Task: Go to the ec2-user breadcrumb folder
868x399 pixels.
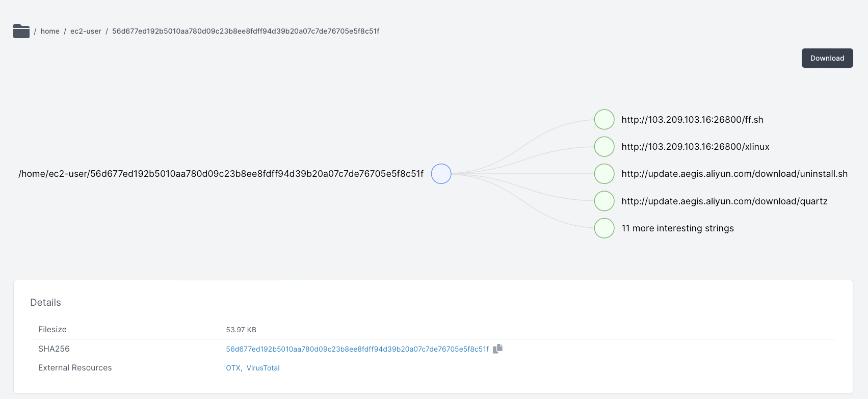Action: (x=86, y=31)
